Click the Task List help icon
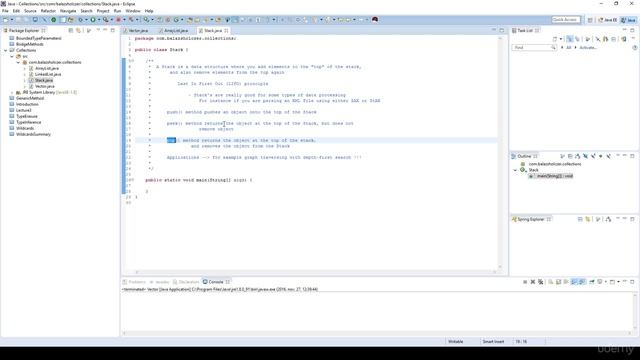 (635, 47)
